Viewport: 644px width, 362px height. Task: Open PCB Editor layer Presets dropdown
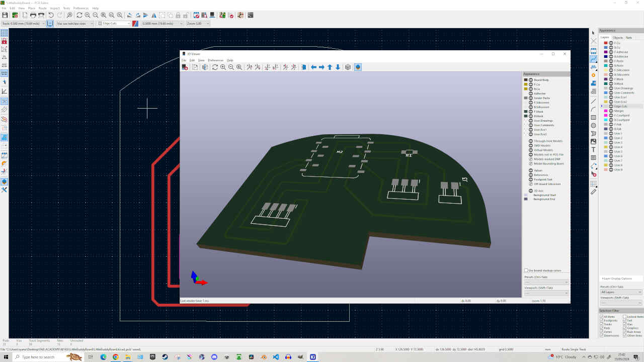click(621, 292)
